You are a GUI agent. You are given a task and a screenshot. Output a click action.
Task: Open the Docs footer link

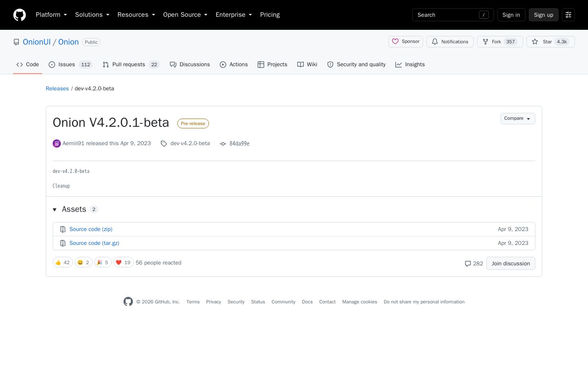click(307, 302)
